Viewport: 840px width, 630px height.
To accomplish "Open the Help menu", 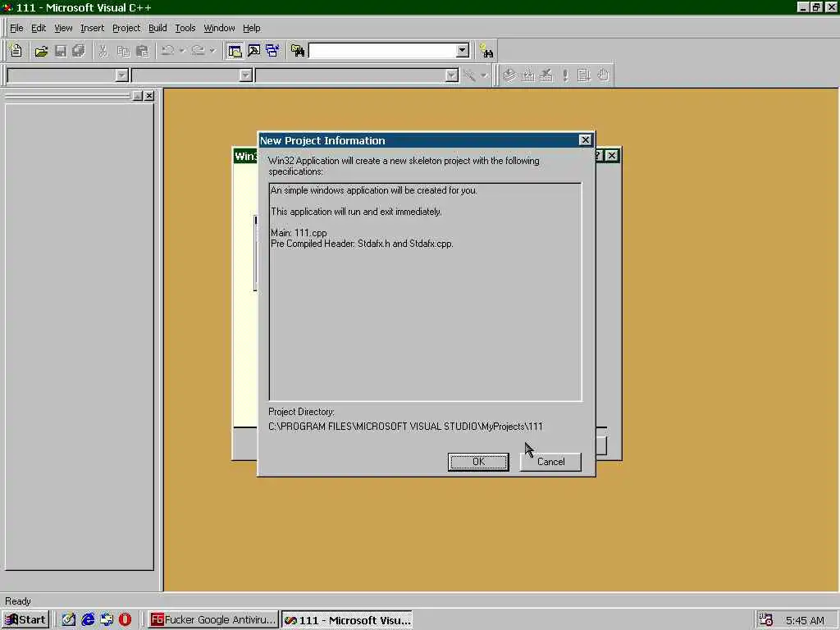I will (x=252, y=28).
